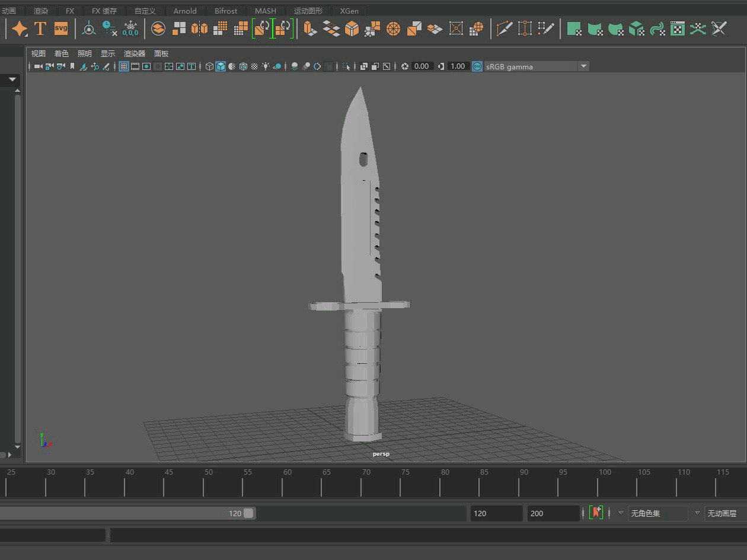This screenshot has width=747, height=560.
Task: Click the ON button beside sRGB gamma
Action: pyautogui.click(x=477, y=66)
